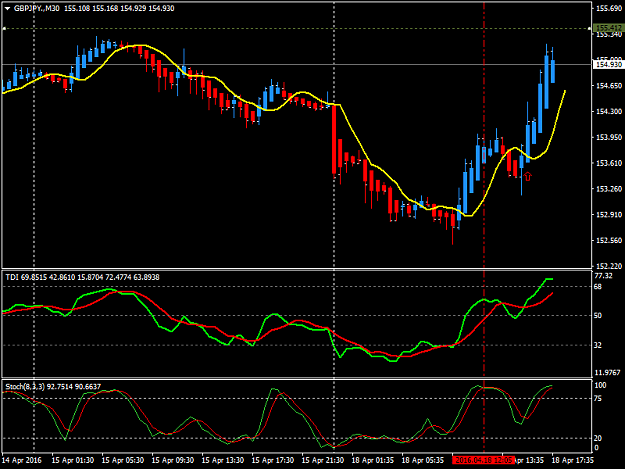
Task: Select the 153.950 price scale value
Action: click(x=609, y=137)
